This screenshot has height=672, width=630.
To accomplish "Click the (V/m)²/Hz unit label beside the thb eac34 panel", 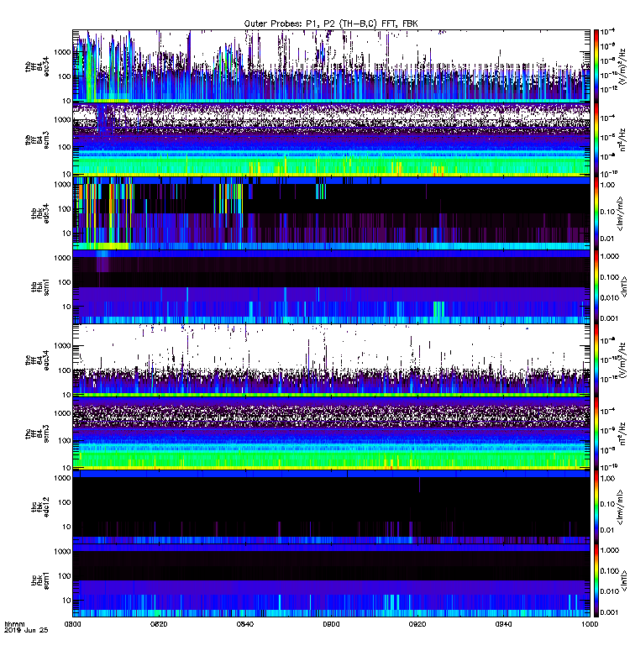I will 622,66.
